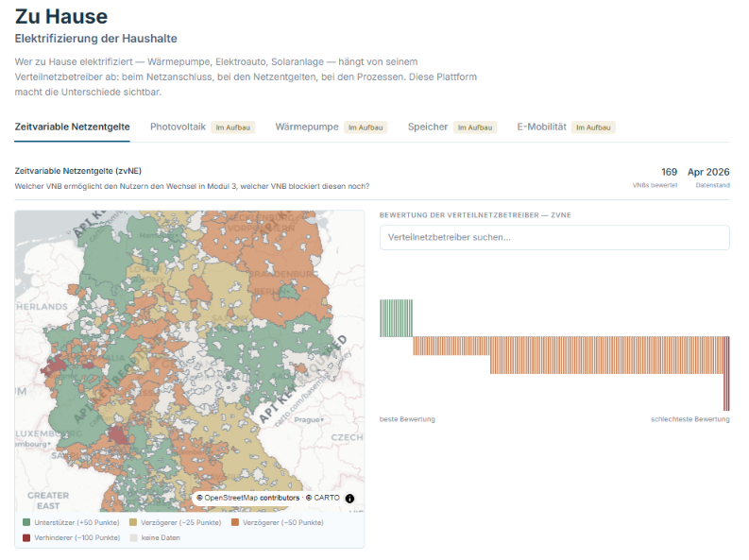749x560 pixels.
Task: Click the 'beste Bewertung' chart label
Action: pos(407,419)
